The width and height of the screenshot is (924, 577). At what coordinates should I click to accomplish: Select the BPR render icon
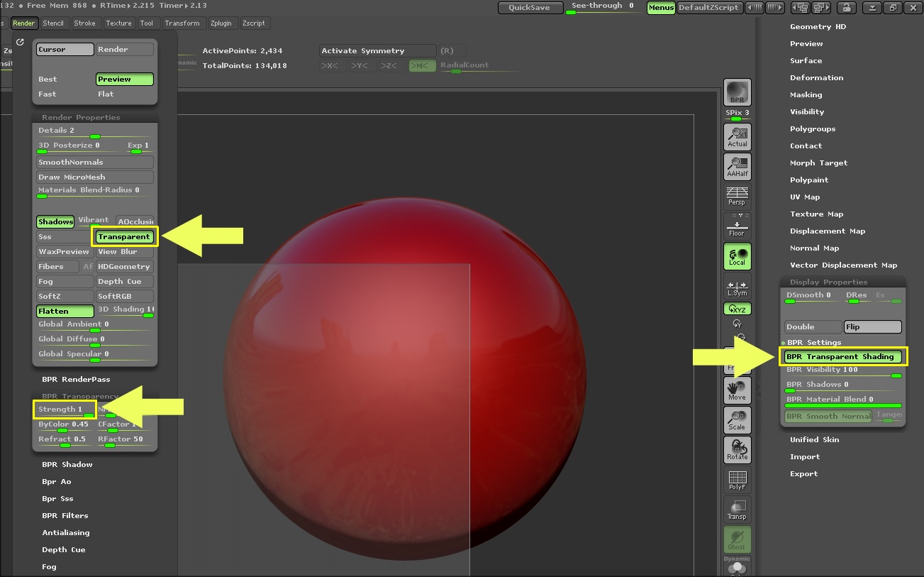(737, 93)
